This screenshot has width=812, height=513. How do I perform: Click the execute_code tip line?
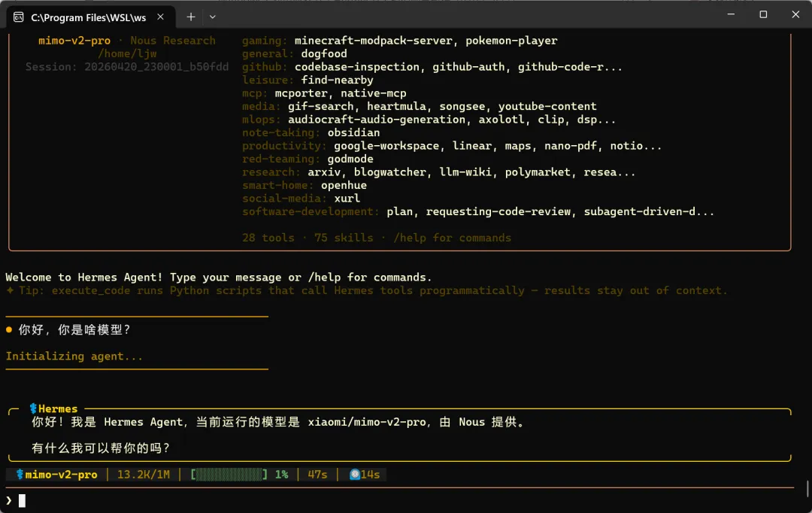(x=367, y=290)
